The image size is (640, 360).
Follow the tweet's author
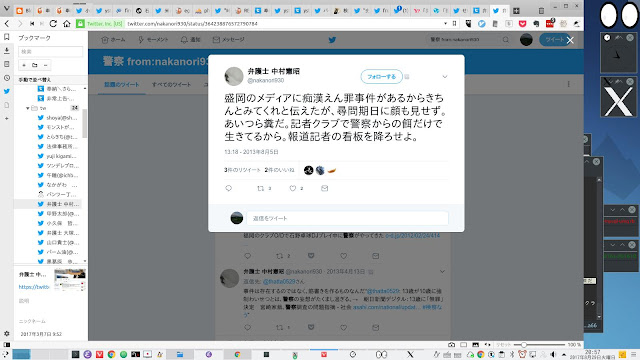point(382,77)
